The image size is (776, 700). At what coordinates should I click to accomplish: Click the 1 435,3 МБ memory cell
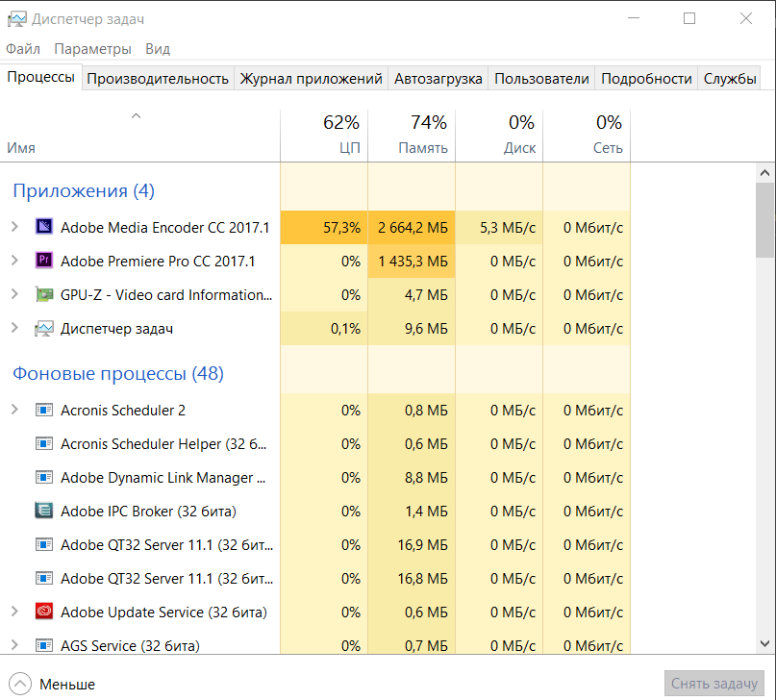pyautogui.click(x=412, y=262)
